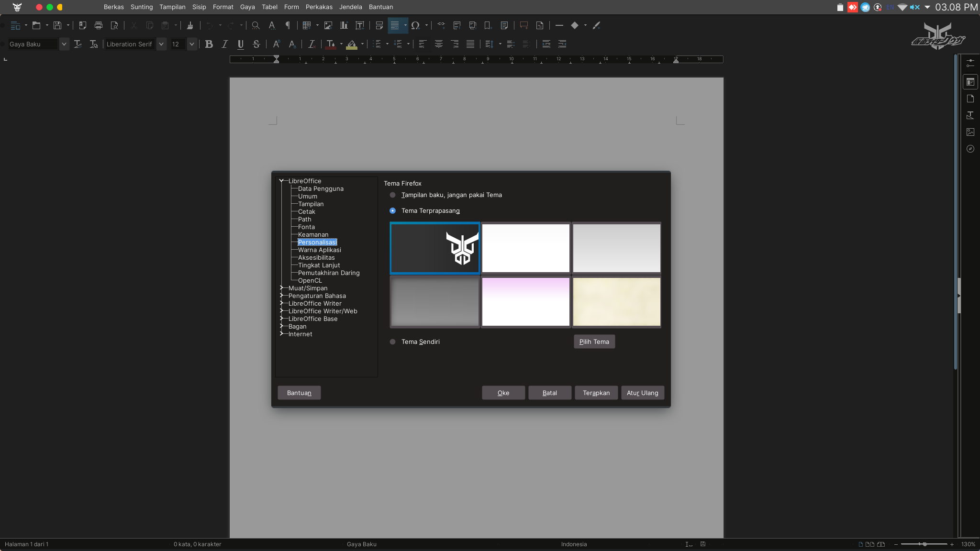The height and width of the screenshot is (551, 980).
Task: Expand the Muat/Simpan tree node
Action: (282, 288)
